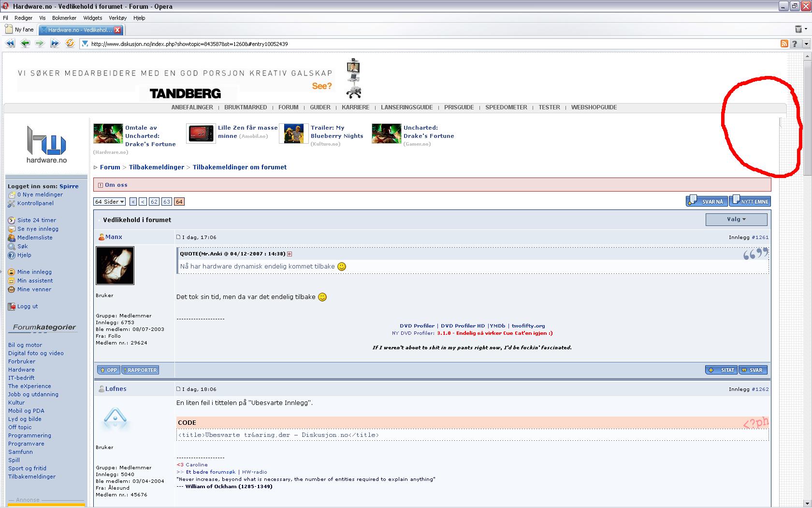Open the Manx user profile link
The height and width of the screenshot is (508, 812).
[114, 237]
